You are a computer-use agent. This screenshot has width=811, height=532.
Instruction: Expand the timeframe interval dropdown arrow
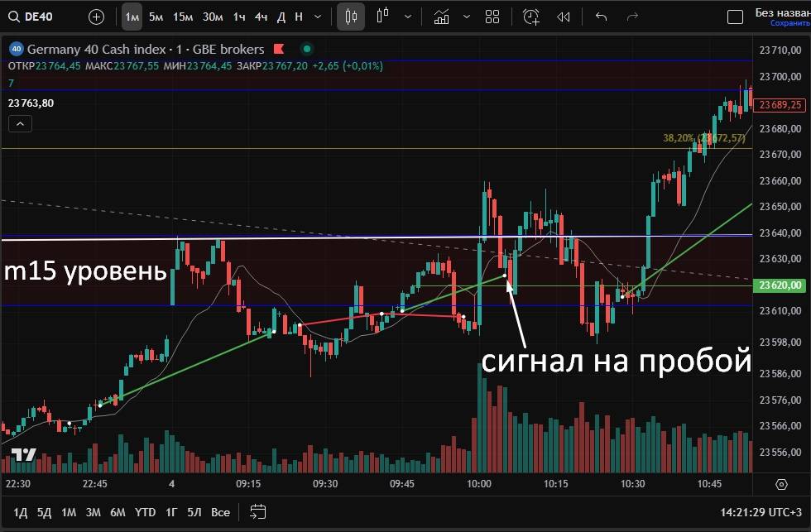click(x=318, y=17)
